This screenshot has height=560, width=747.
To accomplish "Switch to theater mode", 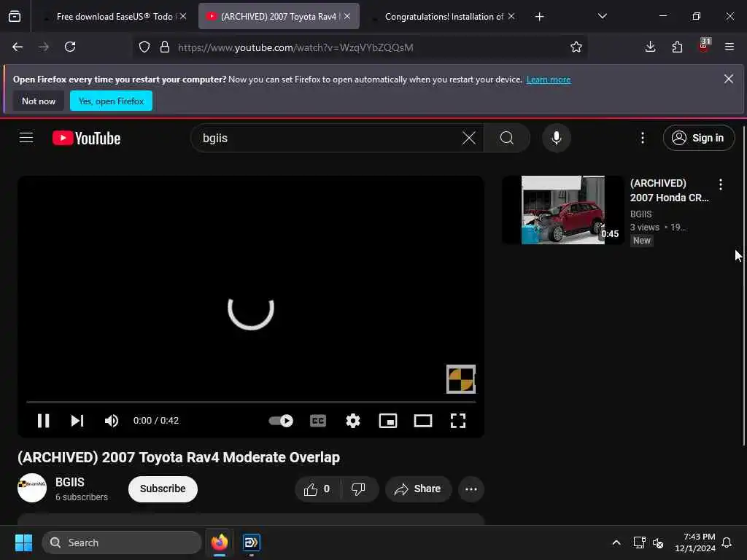I will tap(423, 421).
